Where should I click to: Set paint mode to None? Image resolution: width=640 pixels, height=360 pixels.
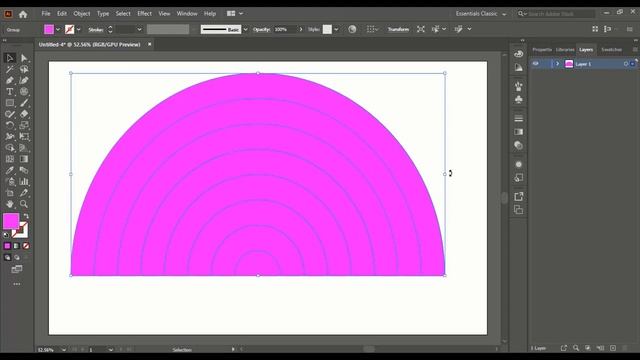point(26,246)
